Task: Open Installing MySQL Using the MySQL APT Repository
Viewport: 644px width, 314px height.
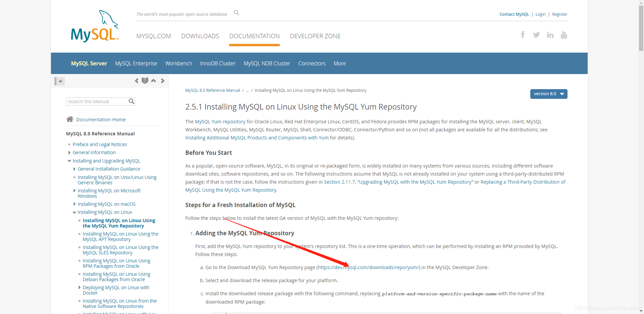Action: tap(120, 237)
